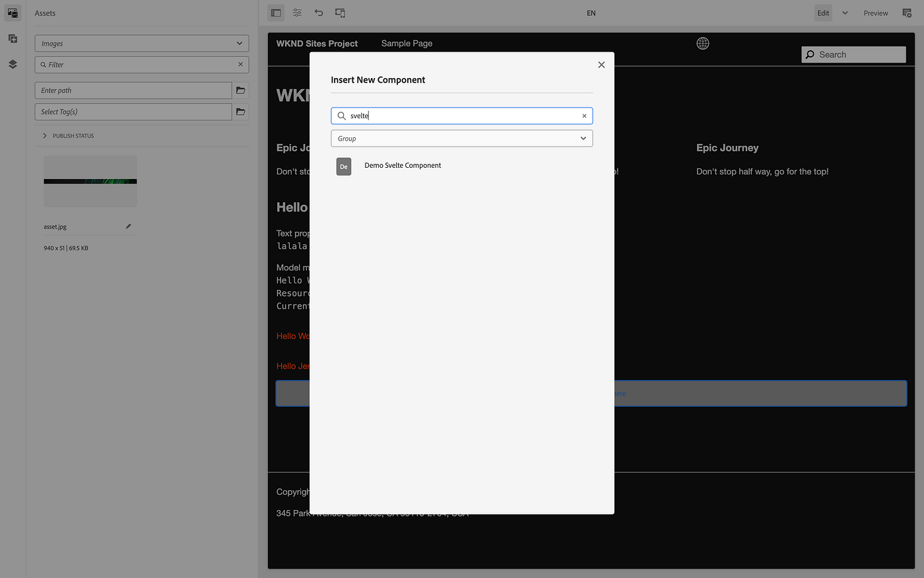Click the Assets panel title
Screen dimensions: 924x578
45,13
